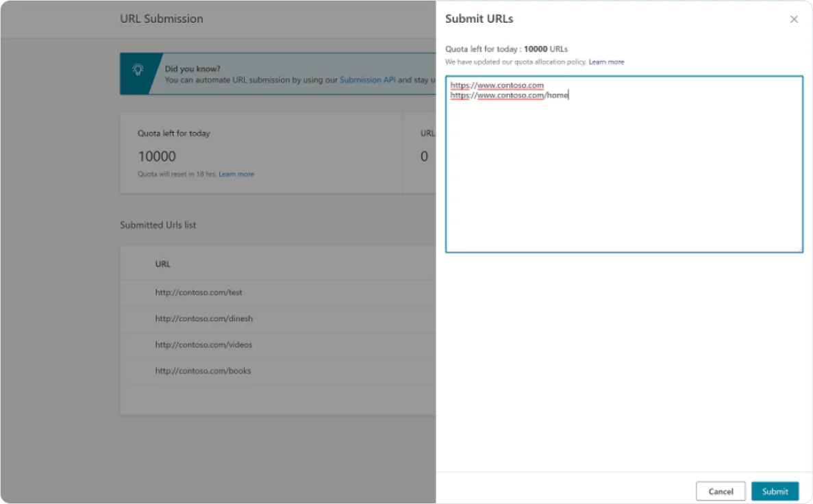Viewport: 813px width, 504px height.
Task: Click the 10000 quota value in card
Action: click(157, 156)
